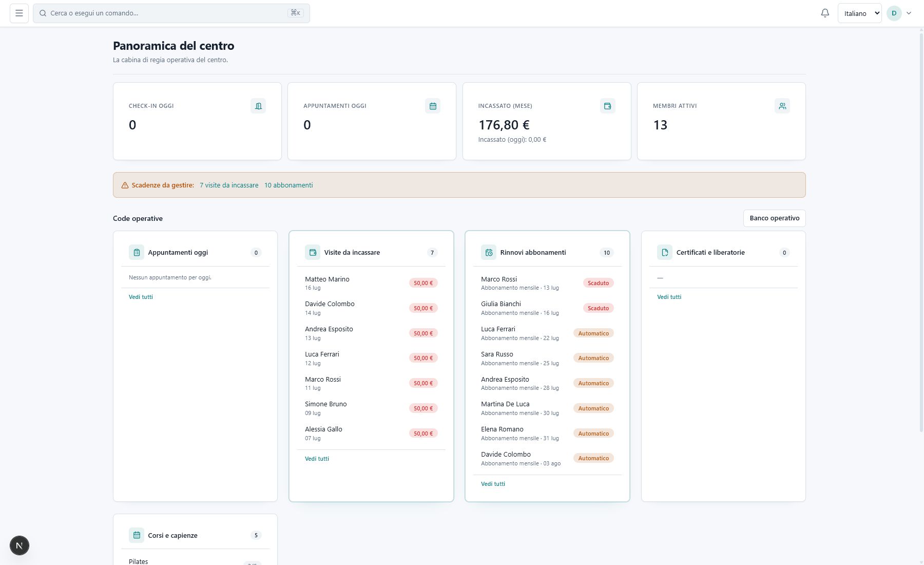This screenshot has height=565, width=924.
Task: Click the Rinnovi abbonamenti calendar-clock icon
Action: pyautogui.click(x=489, y=252)
